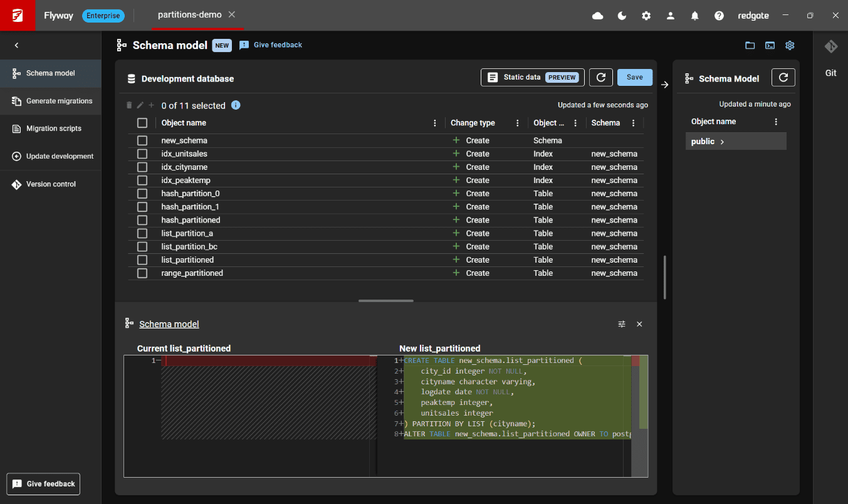Open Migration scripts page

point(50,129)
